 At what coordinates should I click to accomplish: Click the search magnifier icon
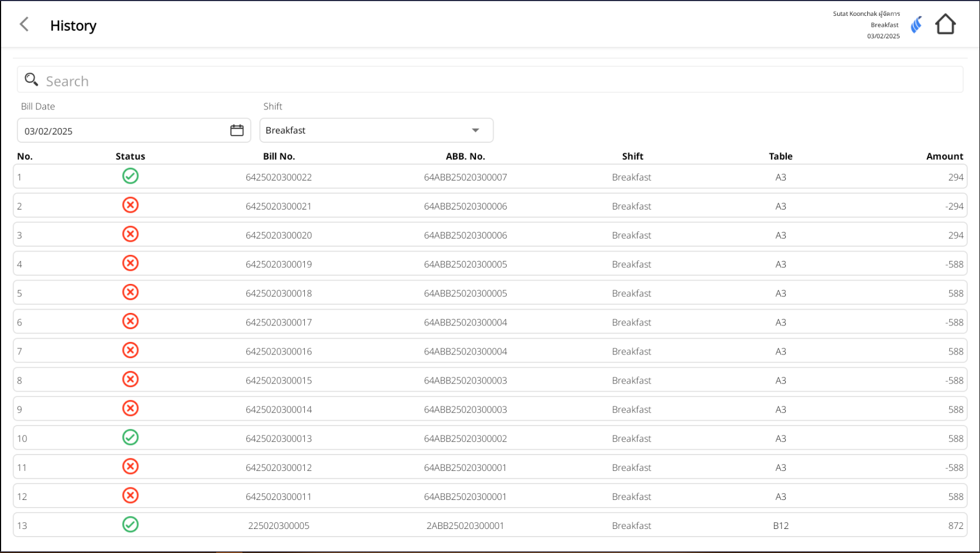pyautogui.click(x=31, y=80)
